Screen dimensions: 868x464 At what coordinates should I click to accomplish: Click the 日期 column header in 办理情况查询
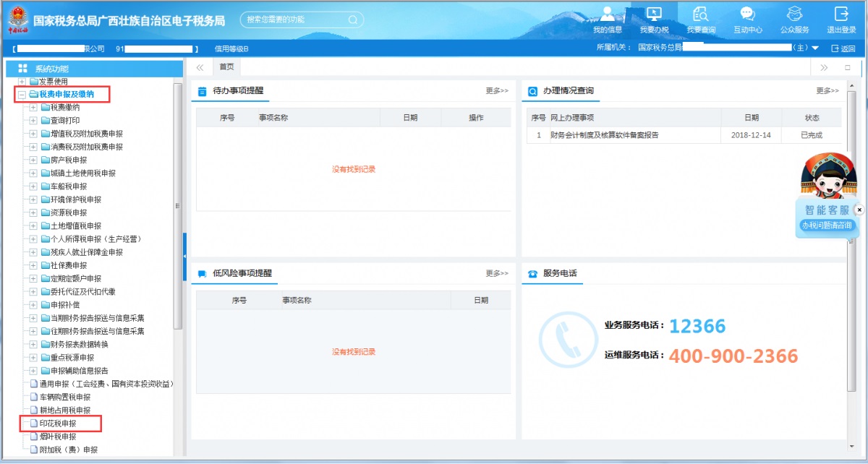(752, 117)
